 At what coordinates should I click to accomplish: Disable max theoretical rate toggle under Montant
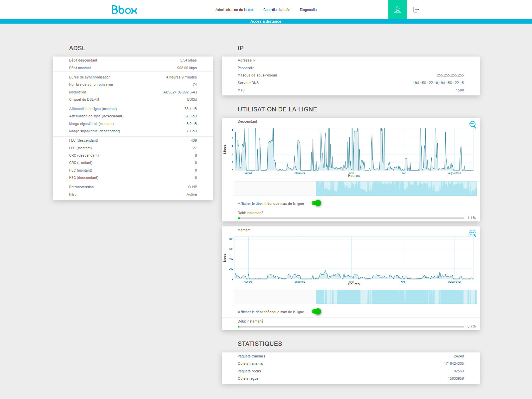(317, 312)
